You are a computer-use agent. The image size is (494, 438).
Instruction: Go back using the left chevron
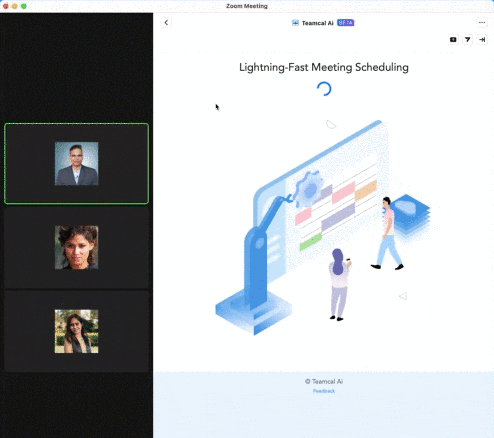click(166, 23)
